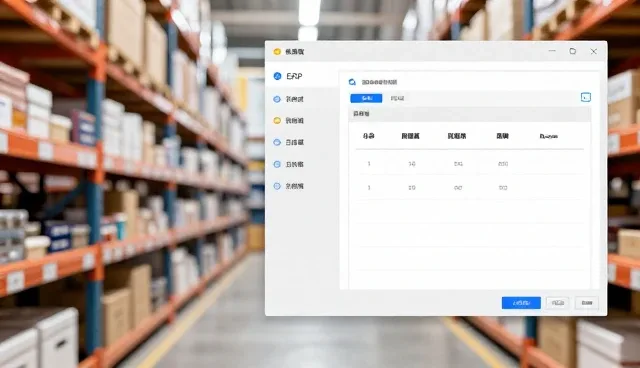Viewport: 640px width, 368px height.
Task: Click the last column header, in Latin letters
Action: [549, 136]
